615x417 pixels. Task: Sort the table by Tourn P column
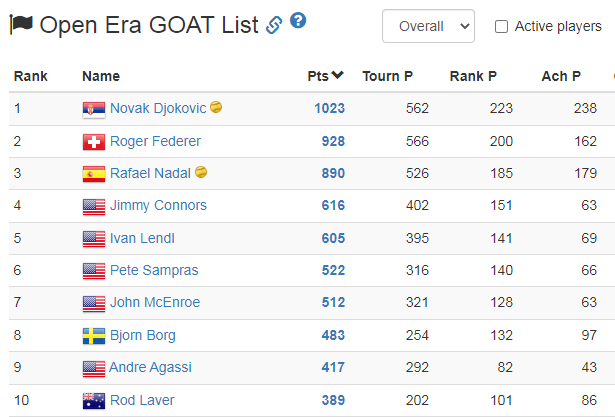388,76
